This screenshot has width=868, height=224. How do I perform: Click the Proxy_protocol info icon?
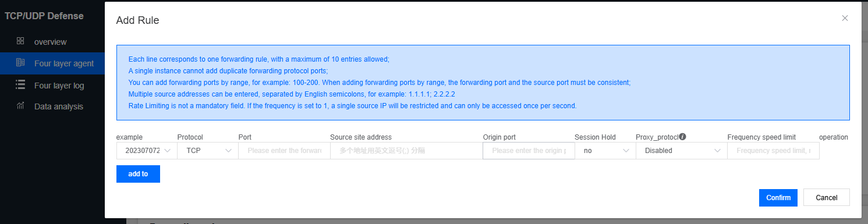tap(682, 137)
